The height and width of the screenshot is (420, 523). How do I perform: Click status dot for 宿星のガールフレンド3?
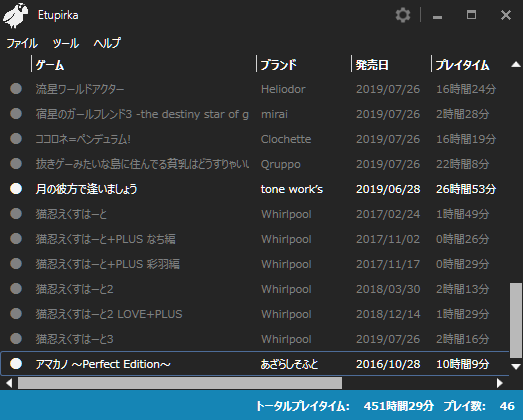point(16,114)
